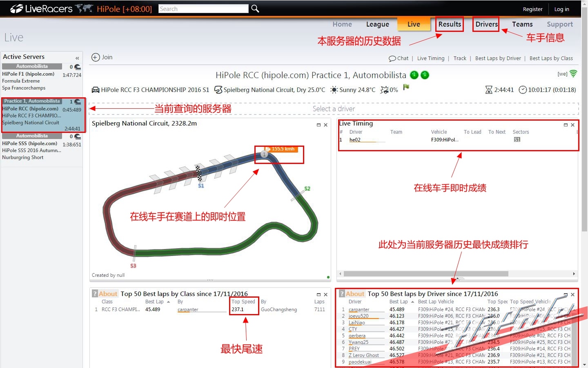Switch to the Teams tab
588x368 pixels.
click(x=522, y=24)
